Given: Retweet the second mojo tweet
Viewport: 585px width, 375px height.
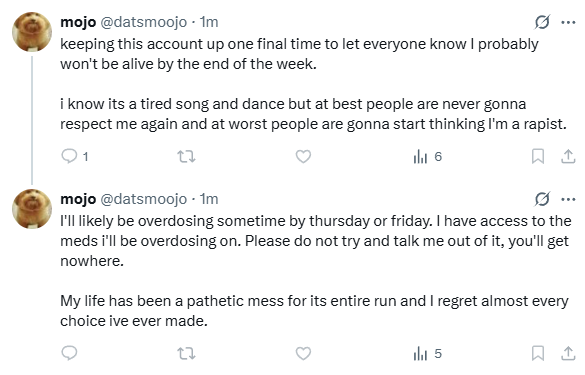Looking at the screenshot, I should pos(186,353).
